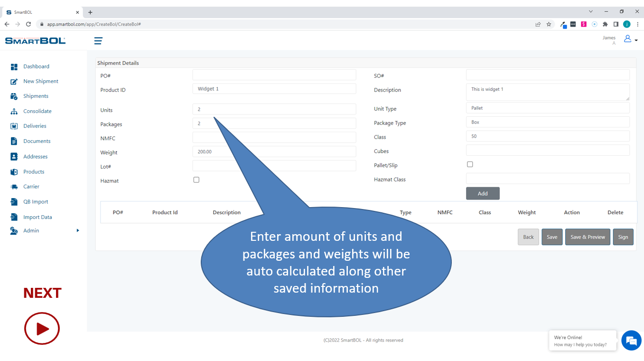Open the Chrome three-dot menu
This screenshot has width=644, height=361.
(637, 24)
